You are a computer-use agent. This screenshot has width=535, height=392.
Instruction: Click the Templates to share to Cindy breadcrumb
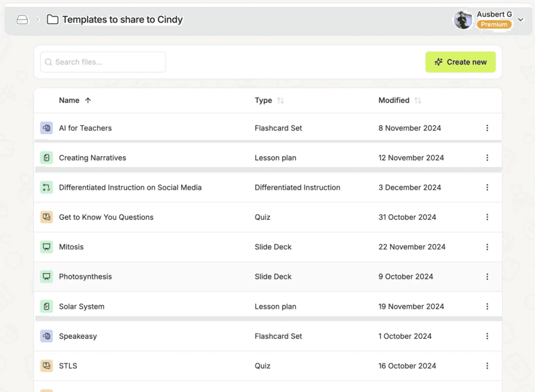pos(122,19)
